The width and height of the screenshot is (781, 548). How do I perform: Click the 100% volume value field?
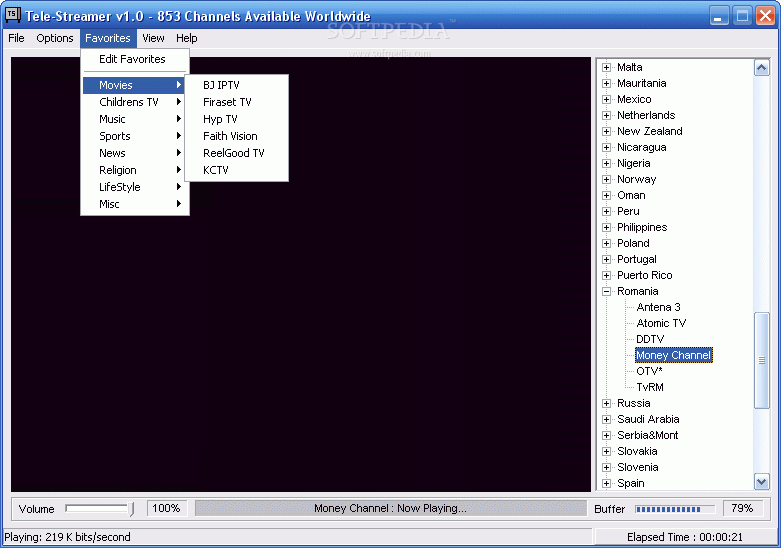click(x=167, y=509)
